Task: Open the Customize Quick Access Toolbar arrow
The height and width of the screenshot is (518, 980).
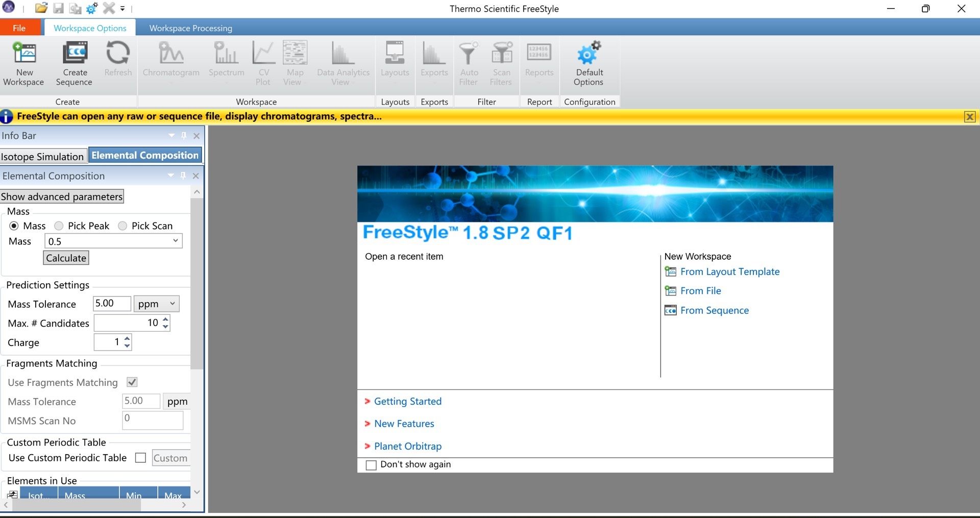Action: [x=122, y=9]
